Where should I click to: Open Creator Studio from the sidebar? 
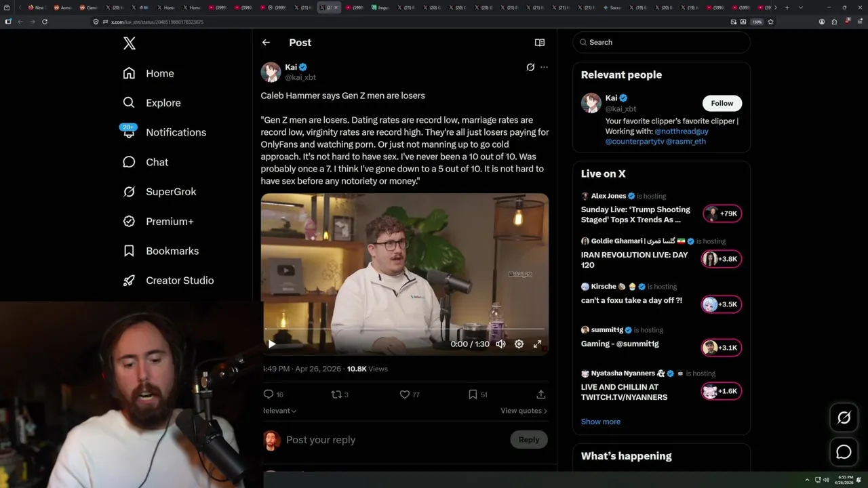click(x=168, y=281)
